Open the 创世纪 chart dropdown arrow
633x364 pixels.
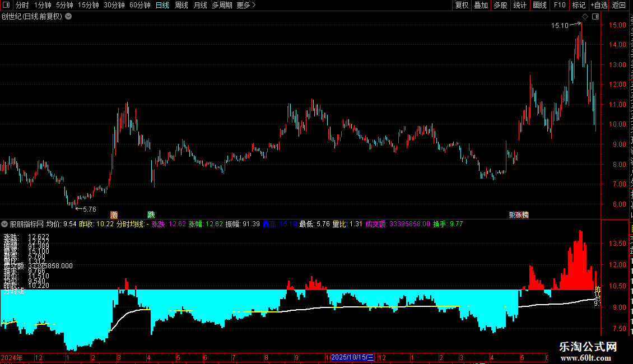tap(69, 17)
